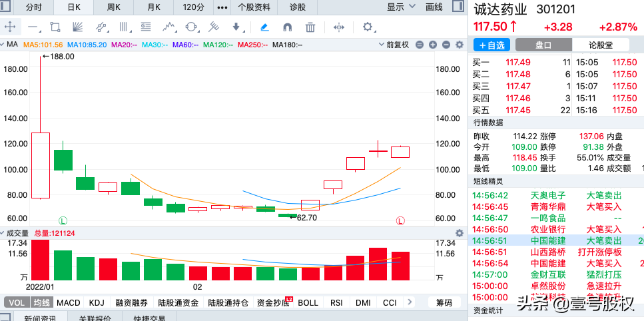Select the Gann fan lines tool
This screenshot has width=644, height=321.
point(78,27)
